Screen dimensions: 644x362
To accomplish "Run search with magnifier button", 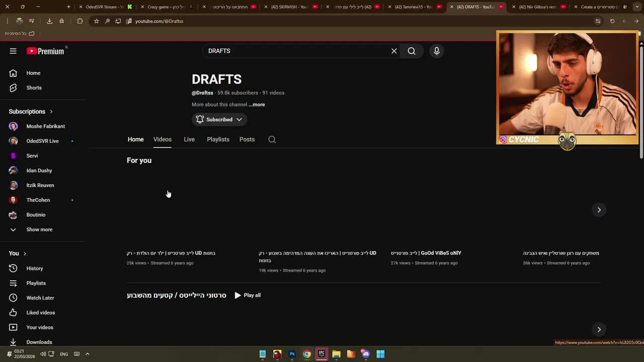I will [412, 51].
